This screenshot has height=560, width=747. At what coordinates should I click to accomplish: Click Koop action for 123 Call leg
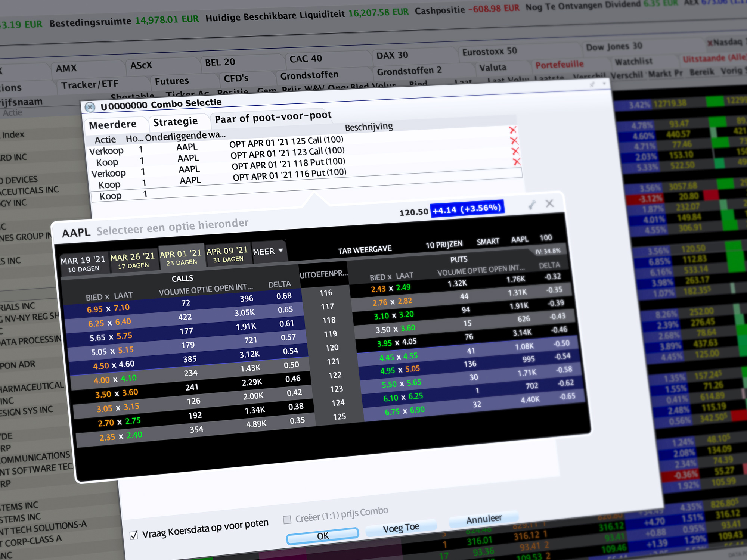(107, 162)
